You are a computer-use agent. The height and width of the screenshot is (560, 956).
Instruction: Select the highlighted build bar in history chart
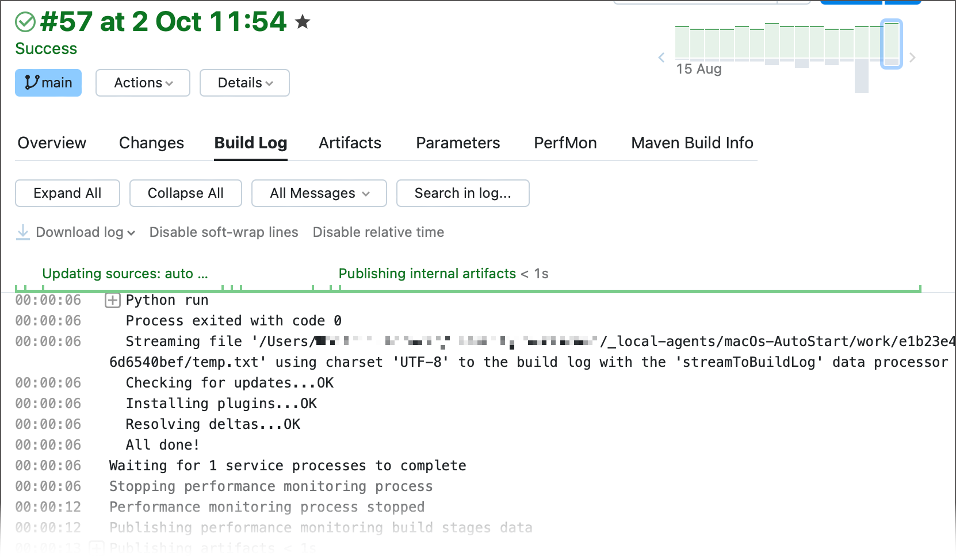point(891,43)
